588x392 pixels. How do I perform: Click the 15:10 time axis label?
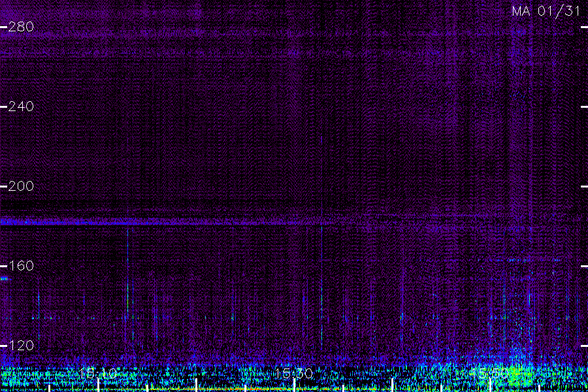pos(98,373)
